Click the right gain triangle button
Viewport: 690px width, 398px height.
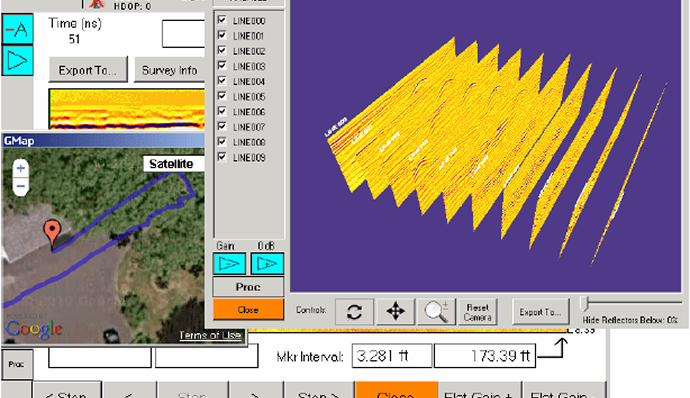click(x=267, y=264)
